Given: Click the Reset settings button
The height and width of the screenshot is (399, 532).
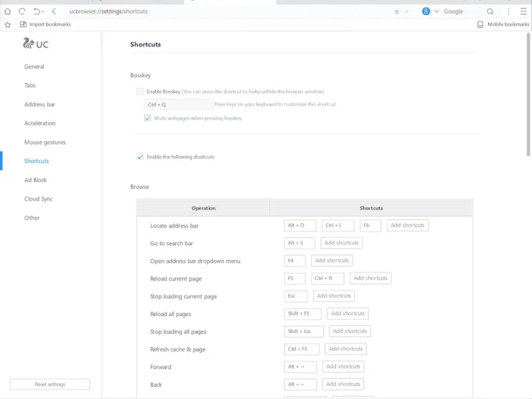Looking at the screenshot, I should click(x=50, y=384).
